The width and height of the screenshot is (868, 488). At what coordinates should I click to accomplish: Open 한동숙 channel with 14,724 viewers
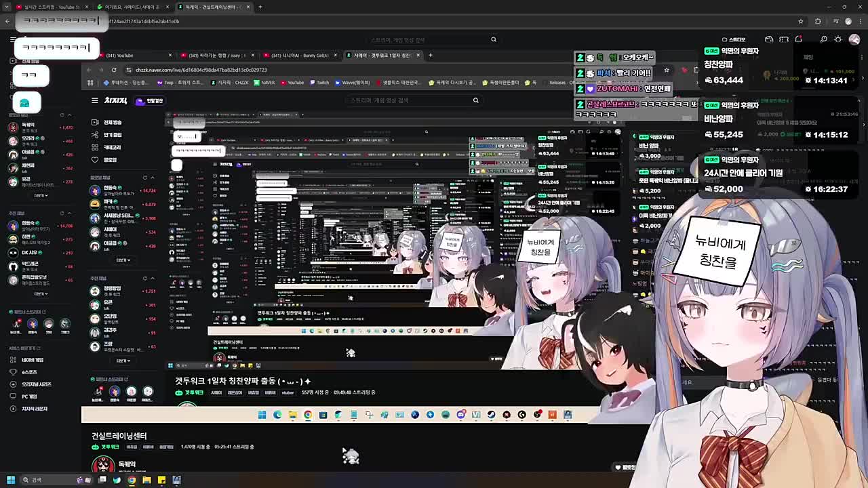[95, 190]
